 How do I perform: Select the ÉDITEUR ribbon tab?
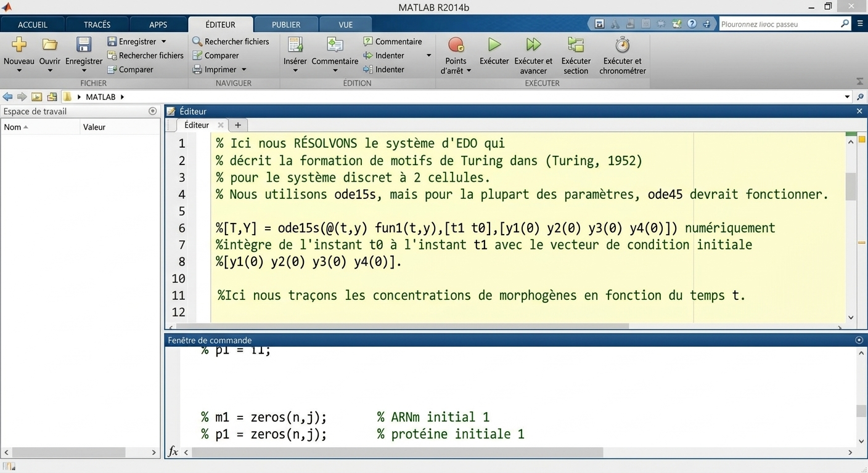click(x=221, y=25)
